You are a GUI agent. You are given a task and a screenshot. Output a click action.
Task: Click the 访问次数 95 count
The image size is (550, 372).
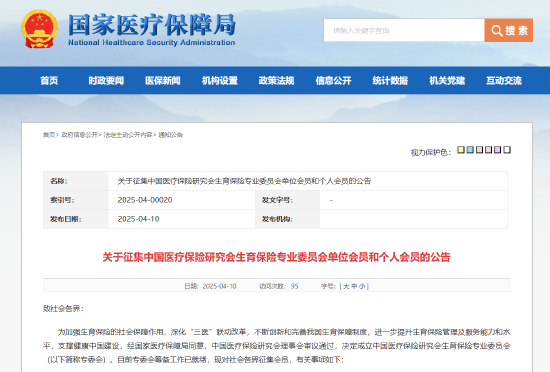click(279, 286)
